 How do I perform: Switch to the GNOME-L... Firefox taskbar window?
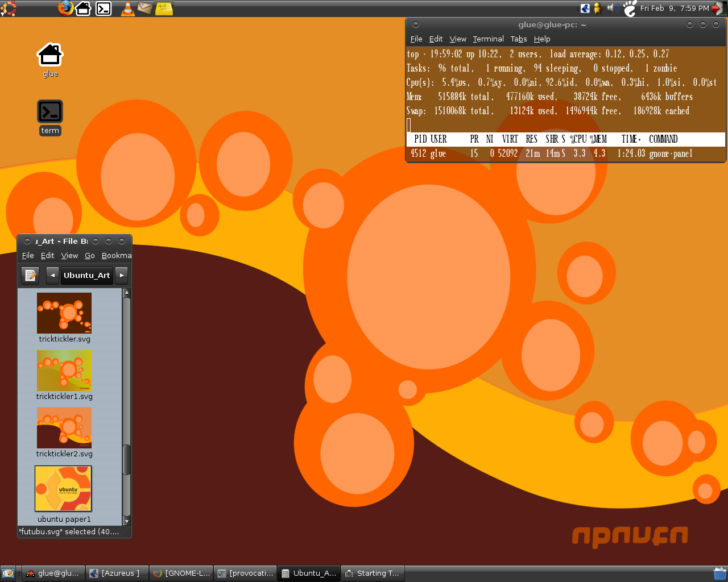[181, 573]
